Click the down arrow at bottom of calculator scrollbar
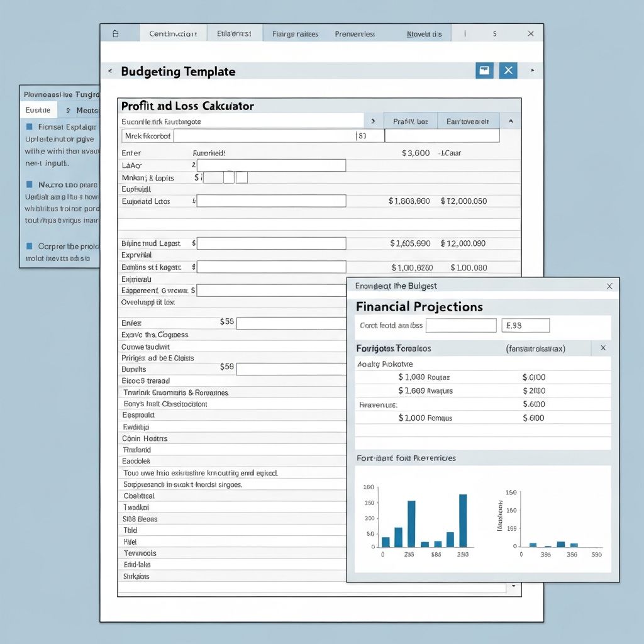 click(x=514, y=587)
